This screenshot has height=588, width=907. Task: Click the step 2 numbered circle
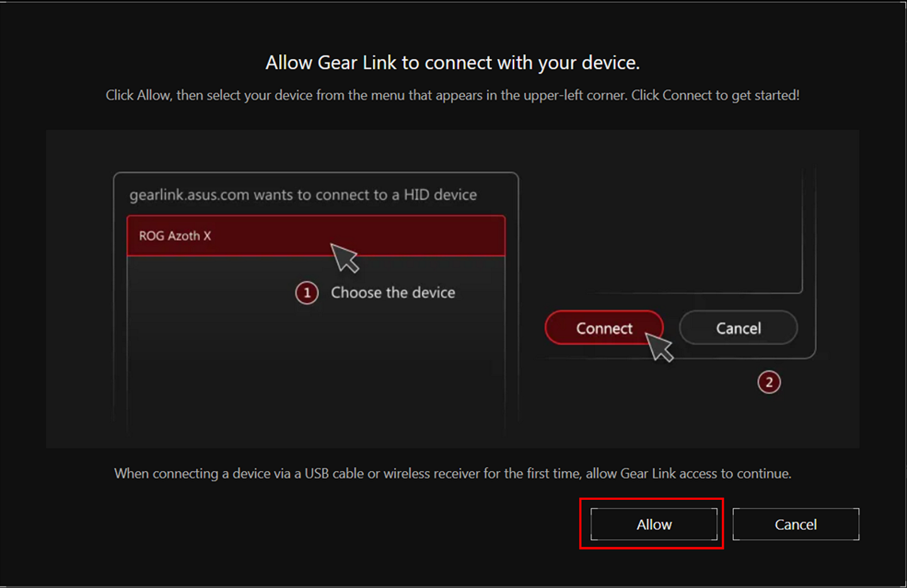(x=768, y=382)
